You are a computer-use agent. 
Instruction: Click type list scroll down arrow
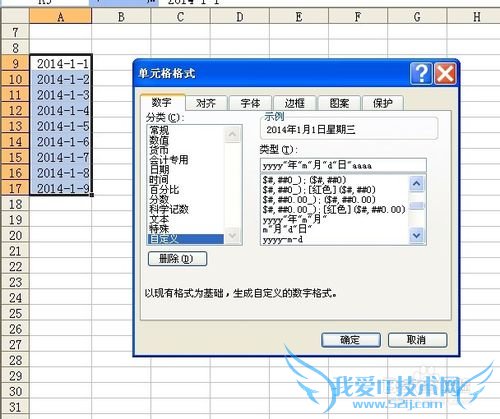pyautogui.click(x=417, y=236)
